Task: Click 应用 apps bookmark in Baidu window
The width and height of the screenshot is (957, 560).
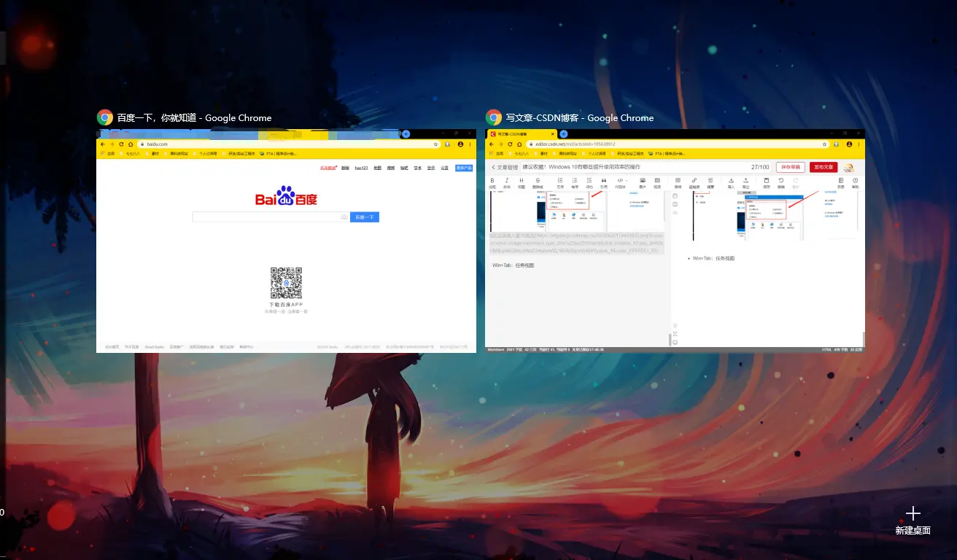Action: click(107, 154)
